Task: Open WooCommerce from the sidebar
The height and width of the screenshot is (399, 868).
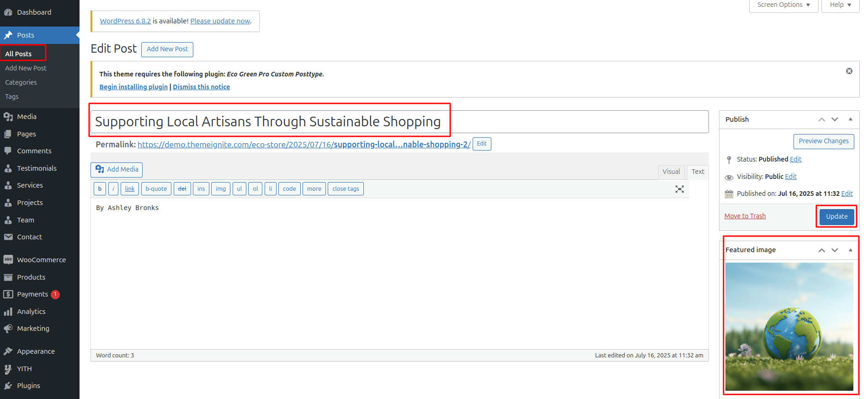Action: 41,260
